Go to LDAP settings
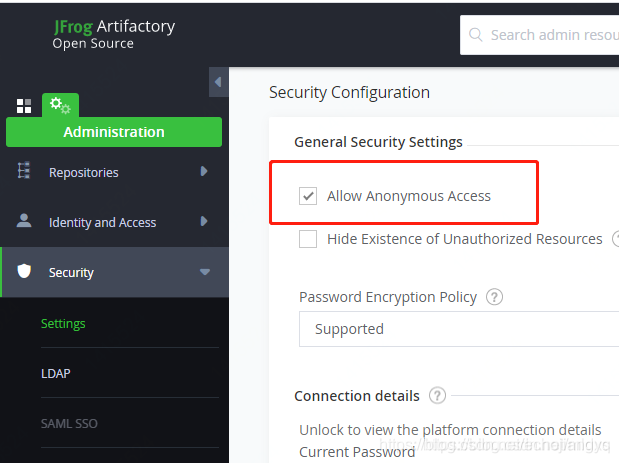The width and height of the screenshot is (619, 463). click(55, 373)
